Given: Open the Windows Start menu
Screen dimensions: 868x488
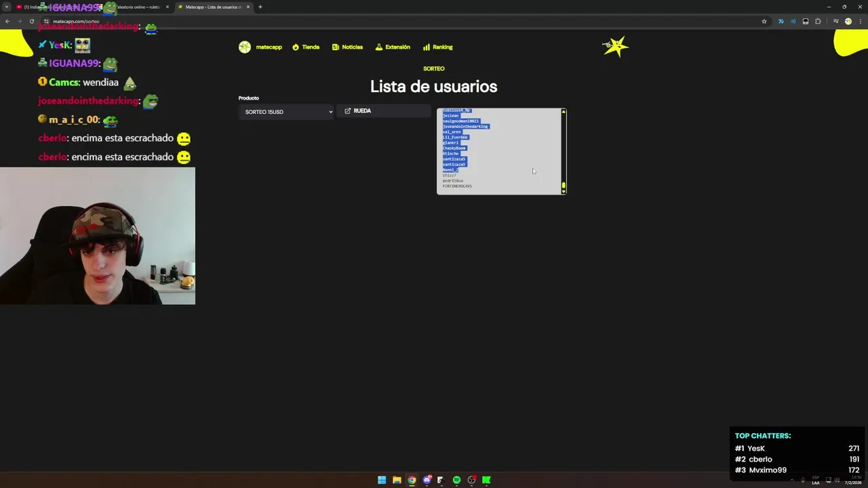Looking at the screenshot, I should point(382,480).
